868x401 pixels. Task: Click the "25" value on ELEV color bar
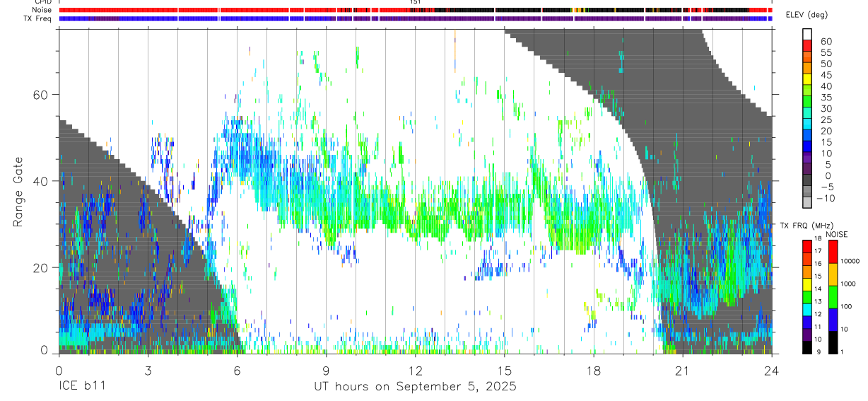(x=825, y=120)
